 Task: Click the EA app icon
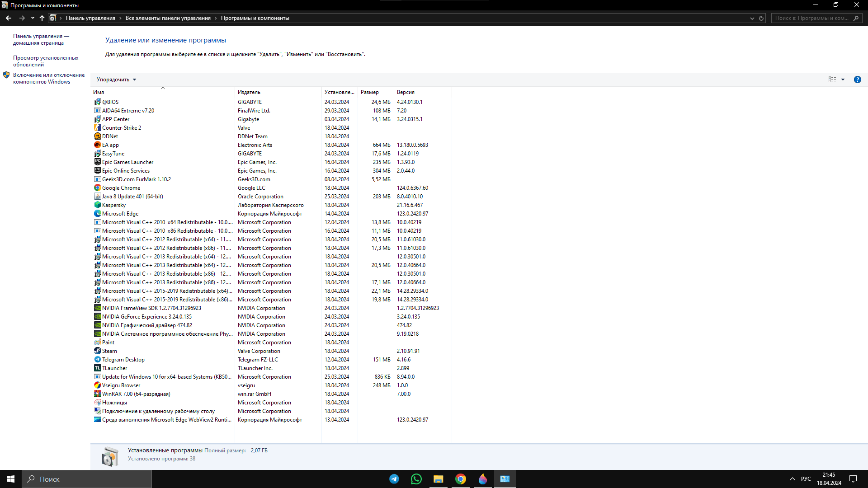tap(97, 145)
